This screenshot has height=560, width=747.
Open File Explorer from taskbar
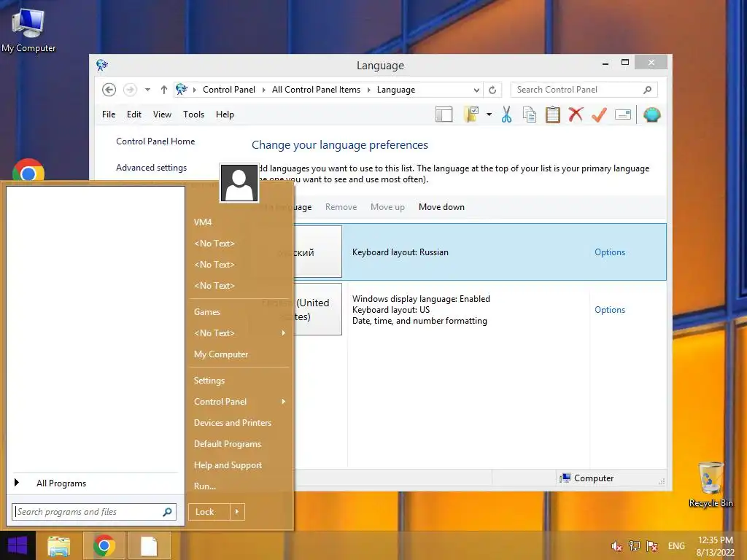click(58, 545)
